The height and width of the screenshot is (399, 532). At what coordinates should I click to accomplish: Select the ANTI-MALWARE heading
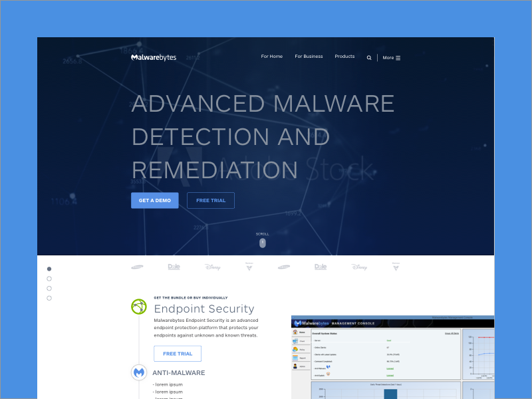(179, 373)
